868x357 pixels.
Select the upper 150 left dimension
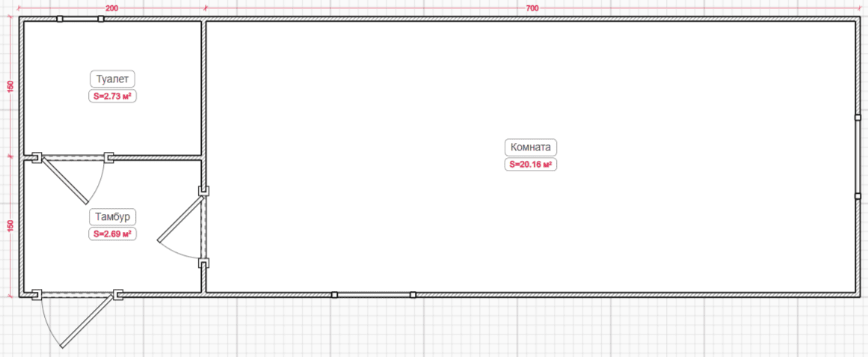point(10,87)
